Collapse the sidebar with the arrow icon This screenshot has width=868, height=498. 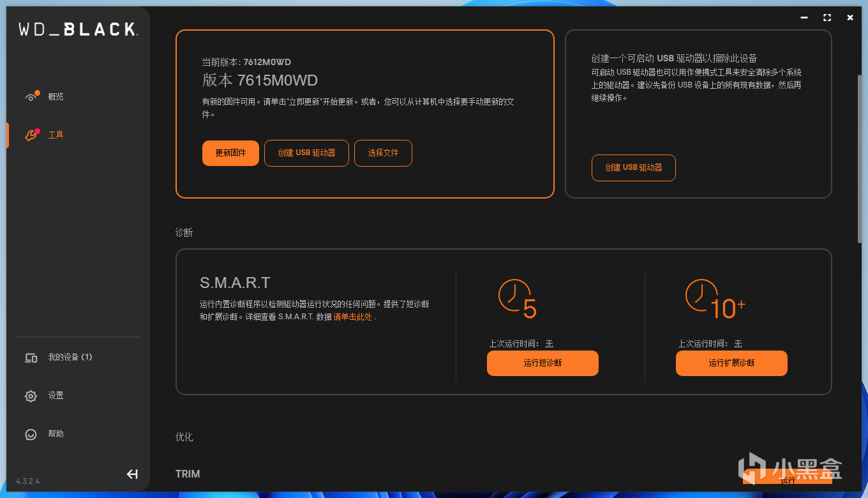tap(132, 474)
